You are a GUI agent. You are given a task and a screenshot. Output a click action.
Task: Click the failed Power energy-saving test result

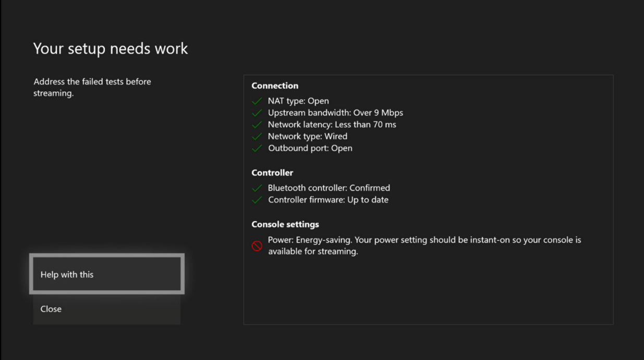(x=424, y=245)
